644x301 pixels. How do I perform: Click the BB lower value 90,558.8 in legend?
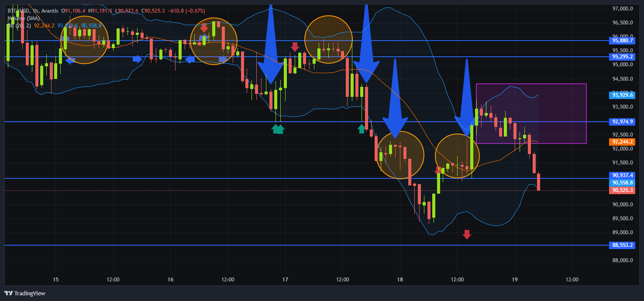(91, 25)
